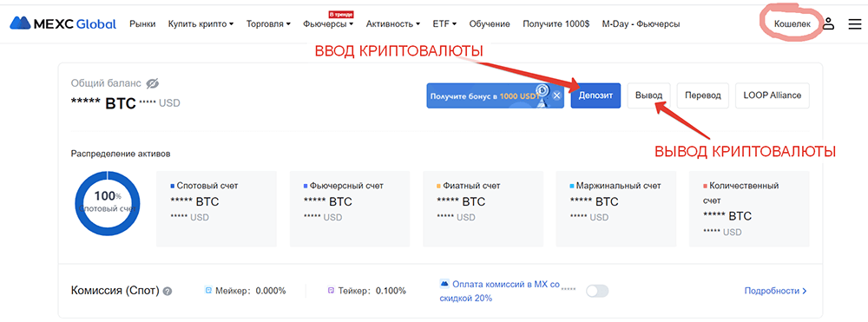Click the MX fee payment icon

click(x=444, y=284)
